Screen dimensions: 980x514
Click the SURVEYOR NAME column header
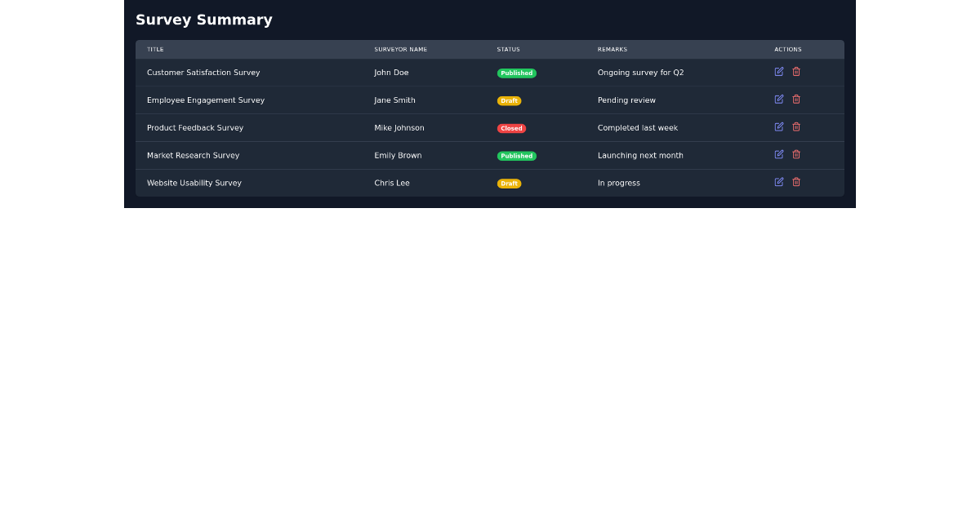400,49
